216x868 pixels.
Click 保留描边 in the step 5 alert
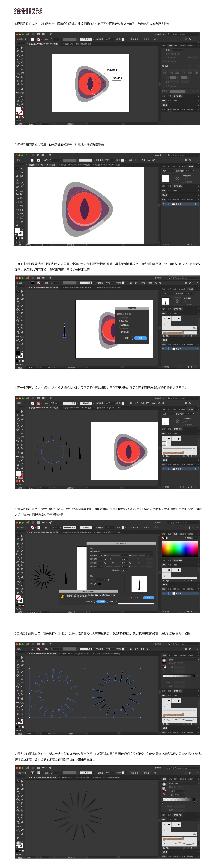[x=101, y=602]
